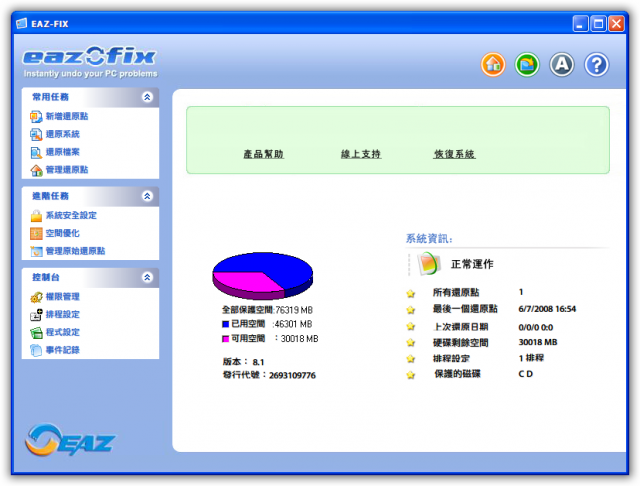Click the 程式設定 green icon
Screen dimensions: 640x486
coord(36,333)
